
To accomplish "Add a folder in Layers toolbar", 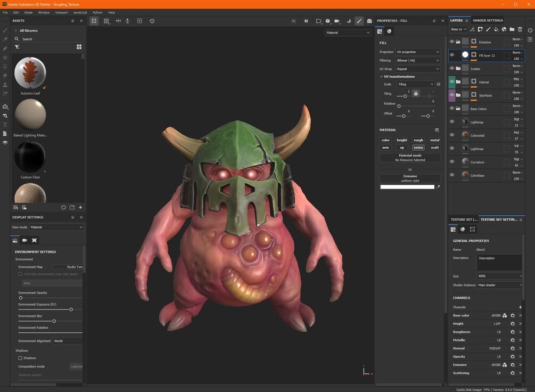I will coord(512,29).
